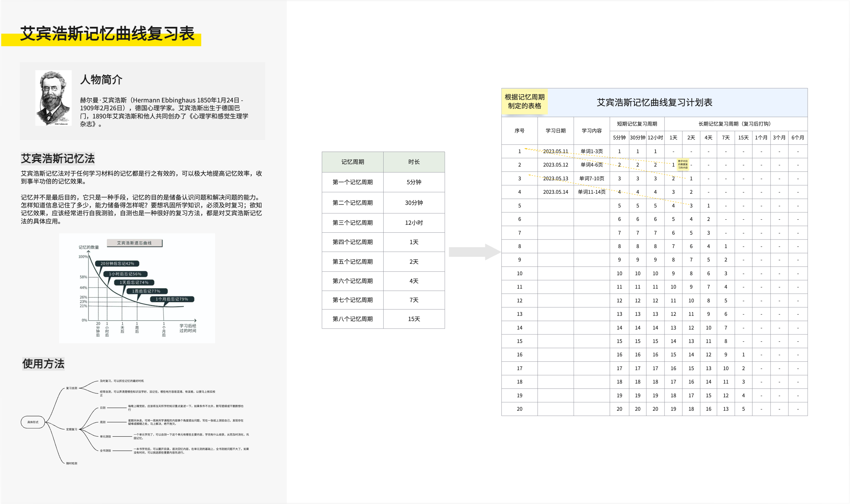Click the 序号 column header
Viewport: 850px width, 504px height.
519,131
